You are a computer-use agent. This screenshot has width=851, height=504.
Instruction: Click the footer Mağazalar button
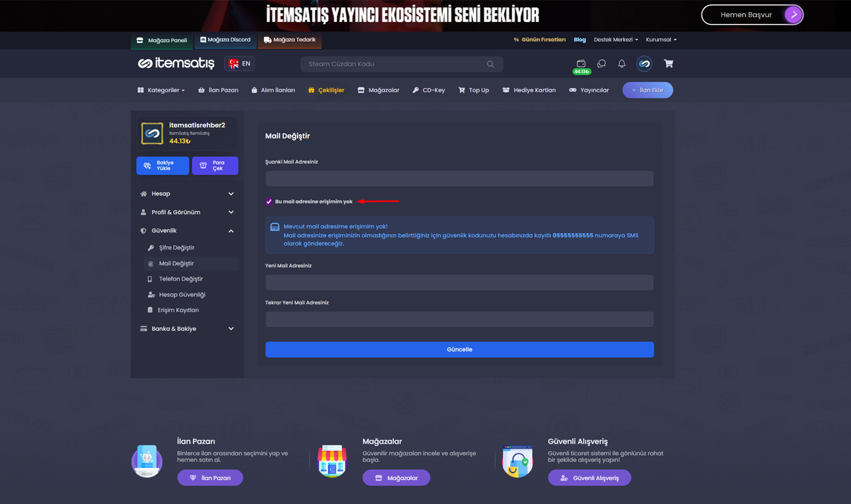tap(396, 478)
